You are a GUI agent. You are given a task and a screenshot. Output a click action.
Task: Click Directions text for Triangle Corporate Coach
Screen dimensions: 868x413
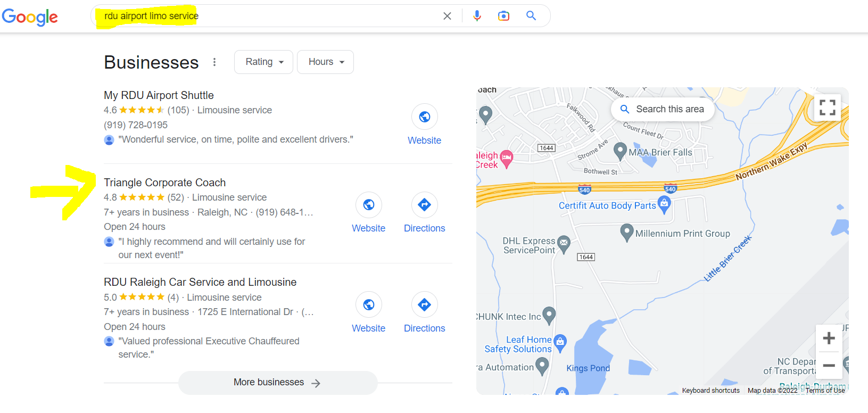click(x=425, y=228)
